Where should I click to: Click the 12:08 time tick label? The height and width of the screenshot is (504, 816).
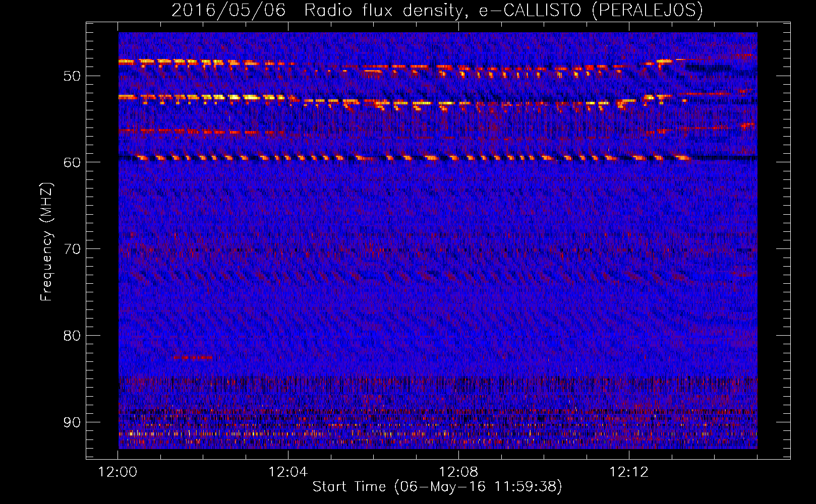tap(458, 472)
